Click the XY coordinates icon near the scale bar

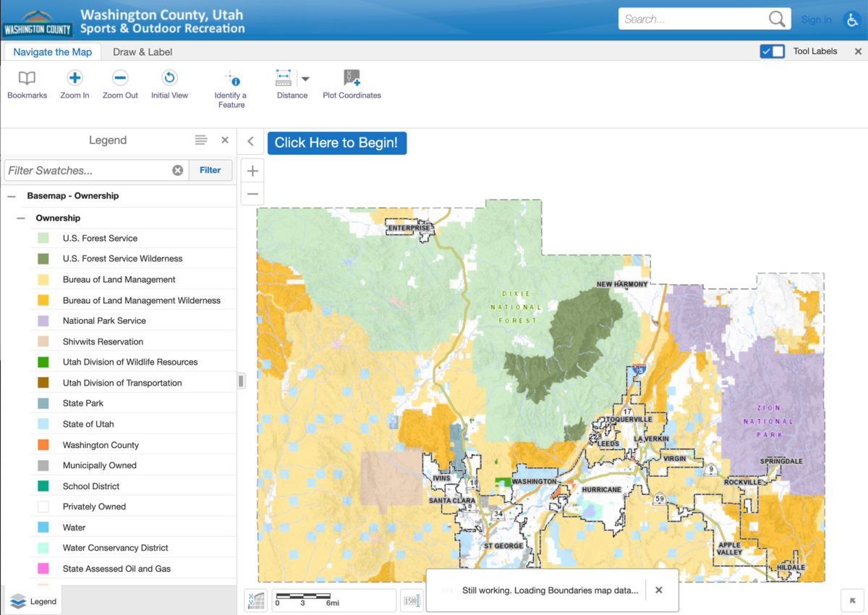255,601
